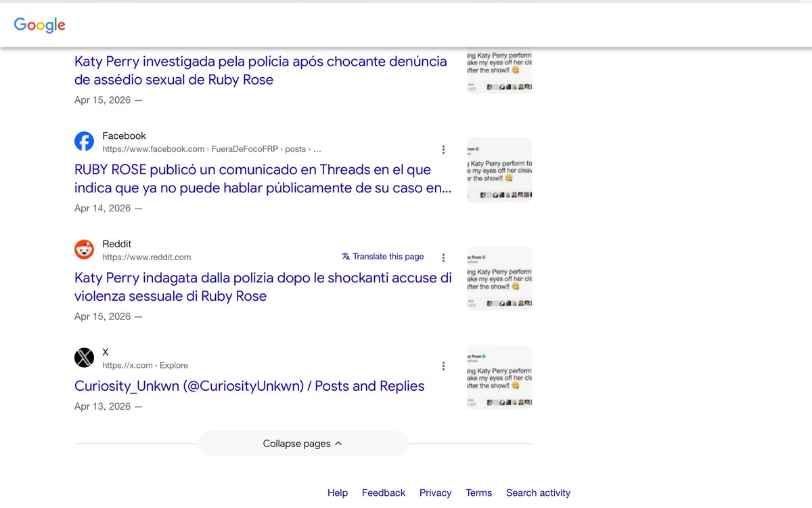Open the Reddit site icon

click(x=84, y=250)
